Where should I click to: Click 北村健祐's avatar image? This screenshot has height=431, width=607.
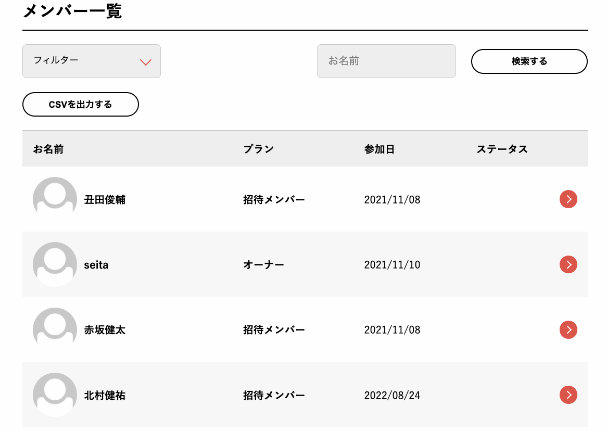tap(54, 393)
